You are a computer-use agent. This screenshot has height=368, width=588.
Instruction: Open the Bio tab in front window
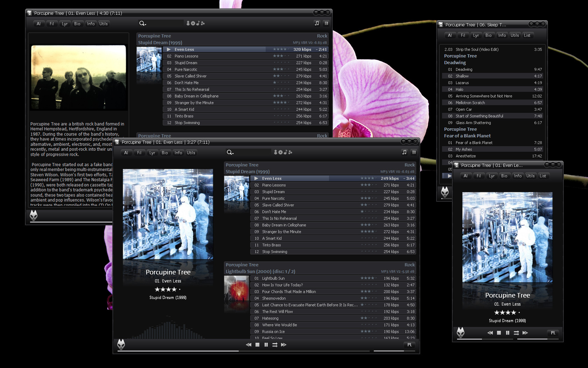[165, 153]
